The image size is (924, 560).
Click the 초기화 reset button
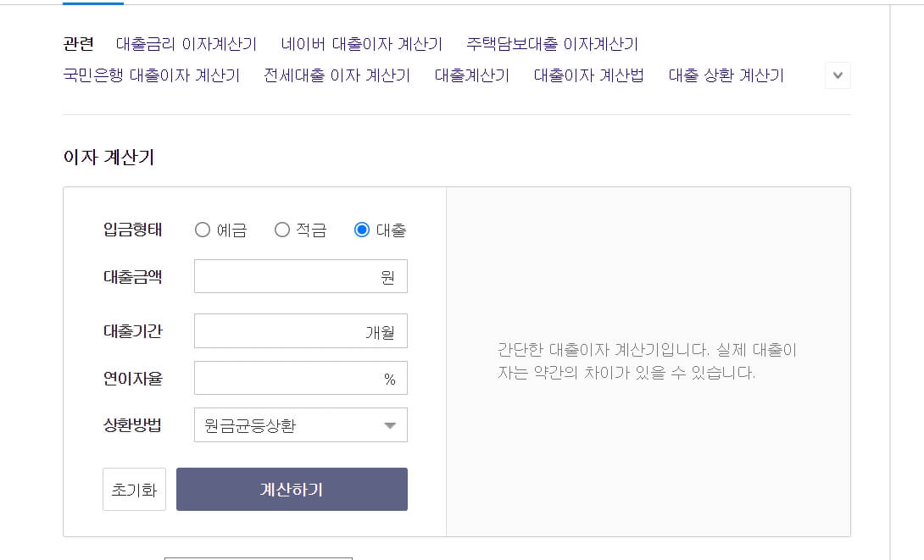(134, 490)
